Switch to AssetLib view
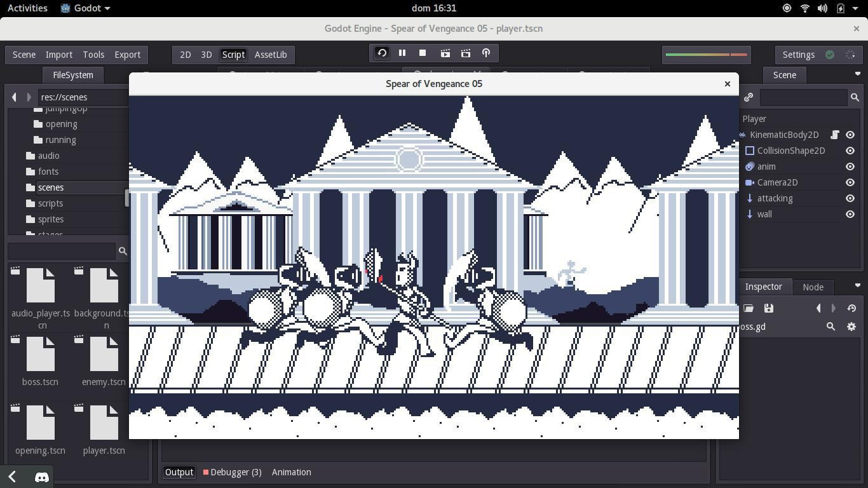Viewport: 868px width, 488px height. click(x=271, y=55)
